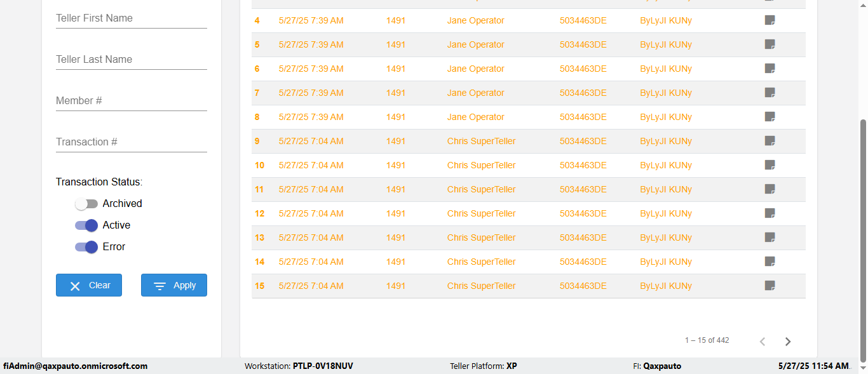The image size is (868, 374).
Task: Open the note icon in row 13
Action: tap(770, 237)
